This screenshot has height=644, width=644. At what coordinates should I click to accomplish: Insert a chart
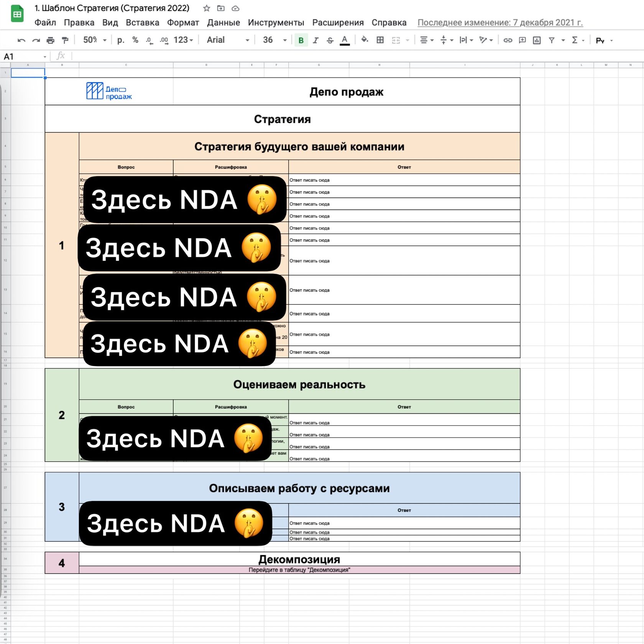click(537, 40)
